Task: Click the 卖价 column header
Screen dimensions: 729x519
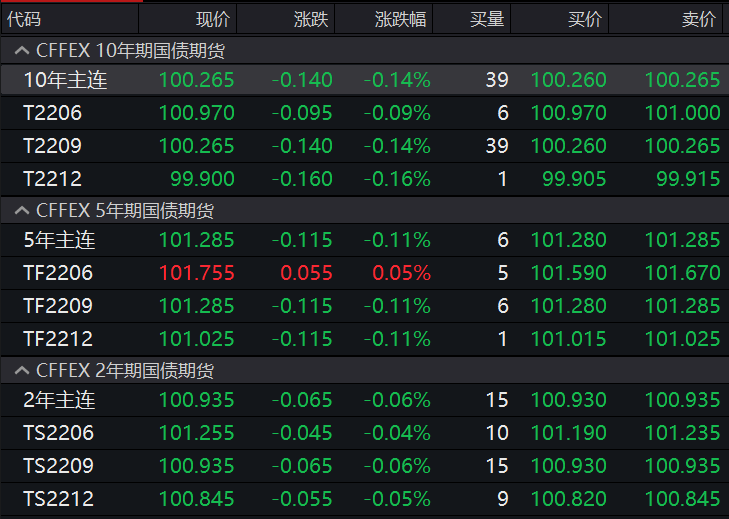Action: click(x=698, y=19)
